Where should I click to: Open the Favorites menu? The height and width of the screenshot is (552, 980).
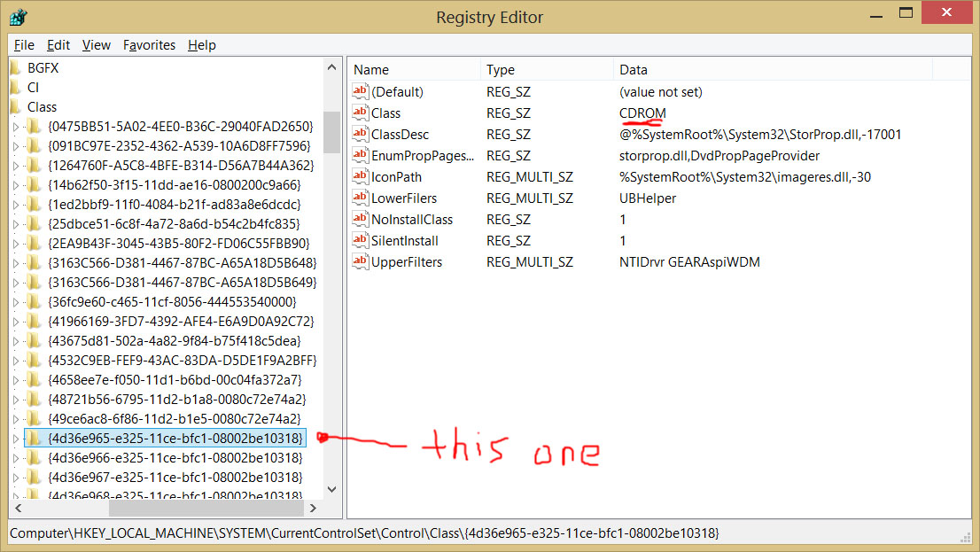tap(149, 45)
